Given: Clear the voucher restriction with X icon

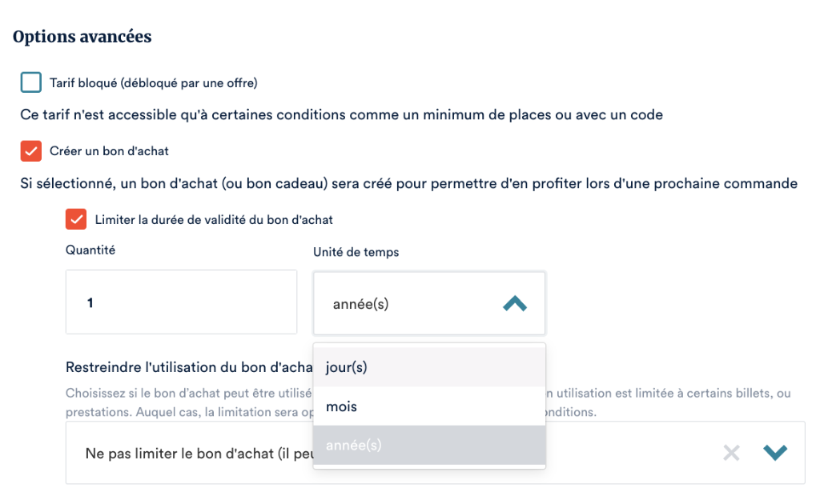Looking at the screenshot, I should tap(731, 453).
